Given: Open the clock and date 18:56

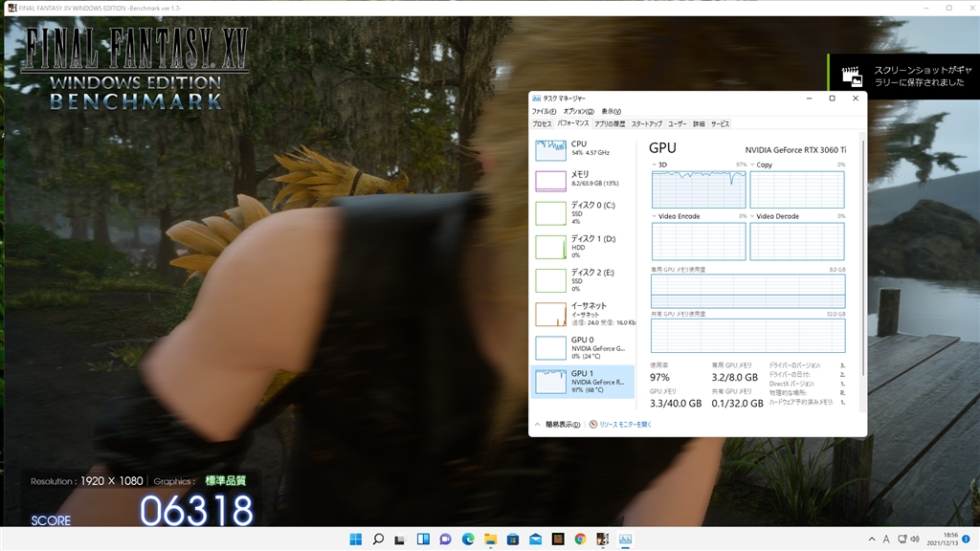Looking at the screenshot, I should 943,540.
